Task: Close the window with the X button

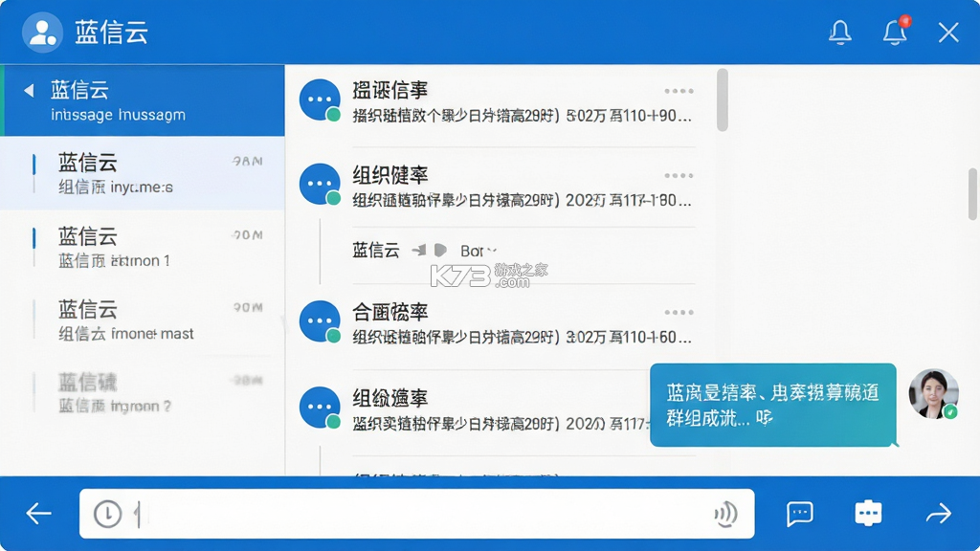Action: click(948, 33)
